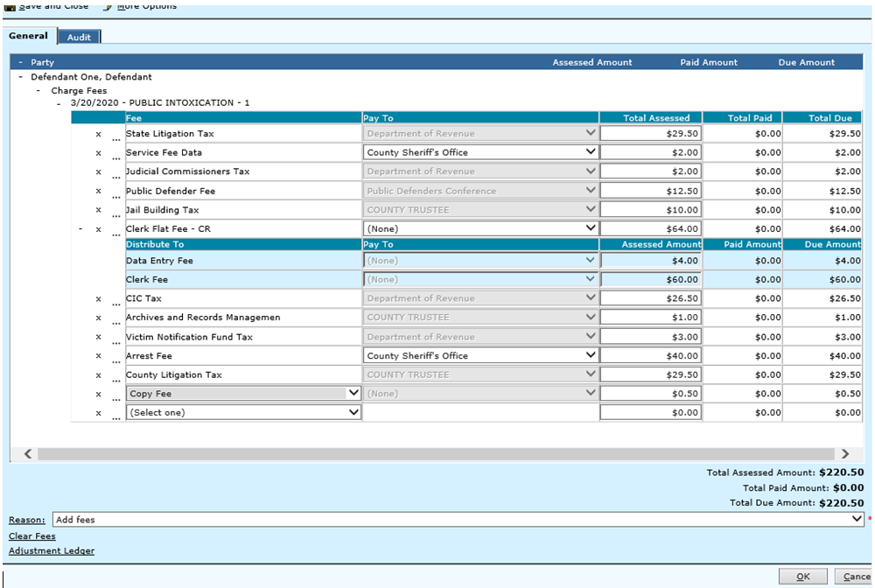Screen dimensions: 875x588
Task: Click ellipsis button next to CIC Tax
Action: 115,301
